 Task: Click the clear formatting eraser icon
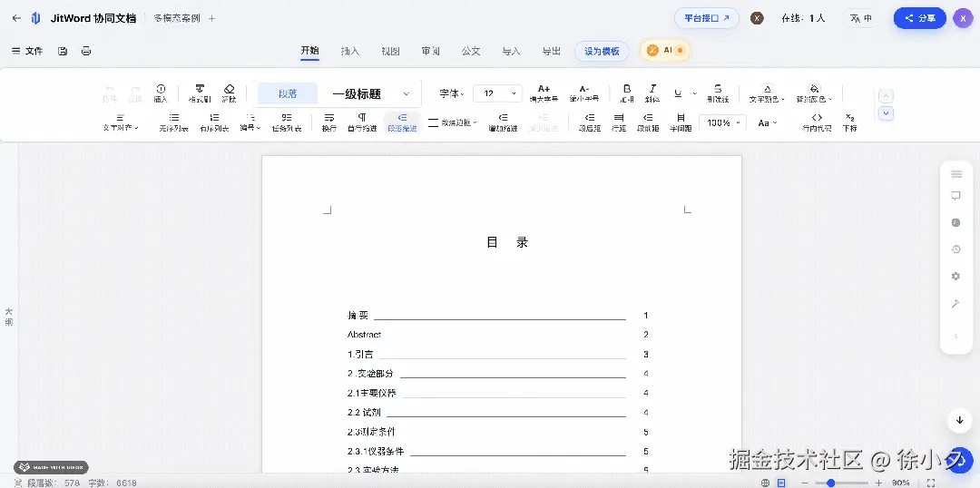[x=229, y=90]
